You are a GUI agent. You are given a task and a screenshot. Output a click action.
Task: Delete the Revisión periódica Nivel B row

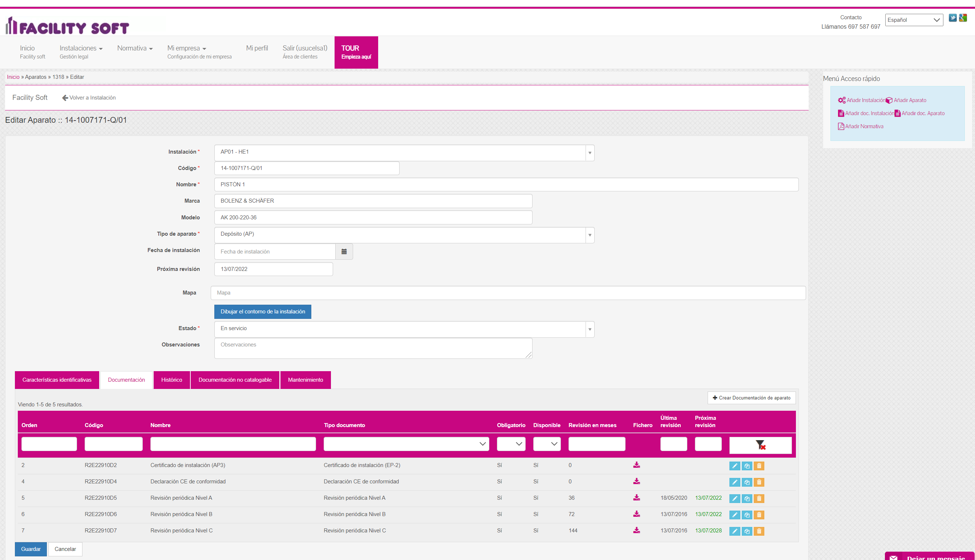pos(759,515)
